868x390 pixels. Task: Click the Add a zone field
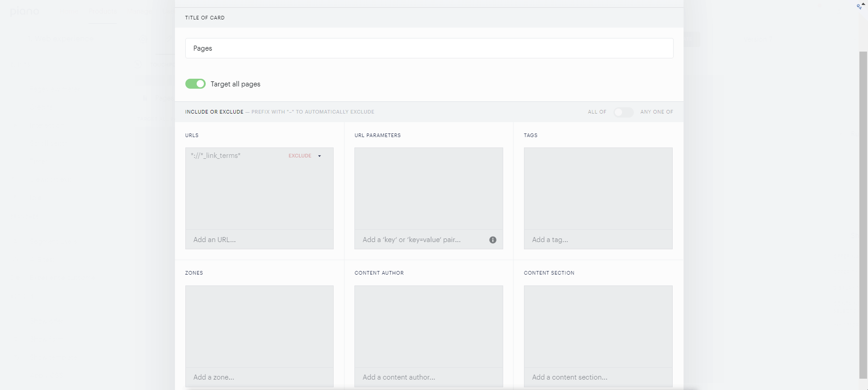click(x=259, y=377)
